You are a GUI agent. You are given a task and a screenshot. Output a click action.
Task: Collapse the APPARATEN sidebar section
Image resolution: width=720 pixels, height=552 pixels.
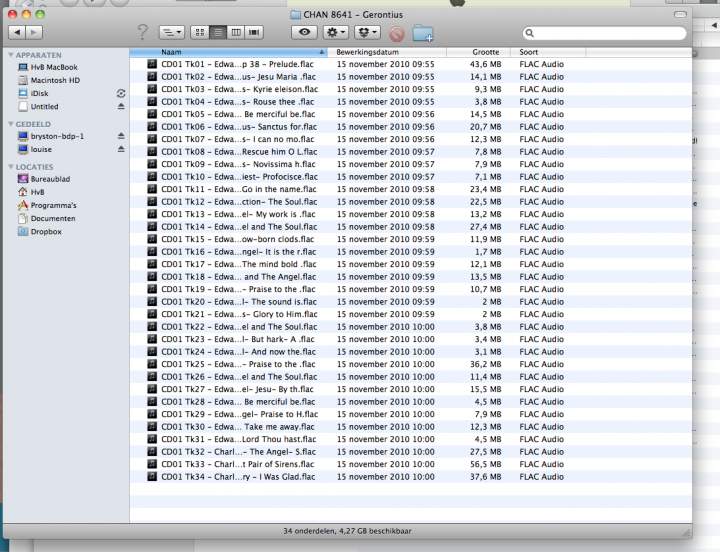click(11, 55)
